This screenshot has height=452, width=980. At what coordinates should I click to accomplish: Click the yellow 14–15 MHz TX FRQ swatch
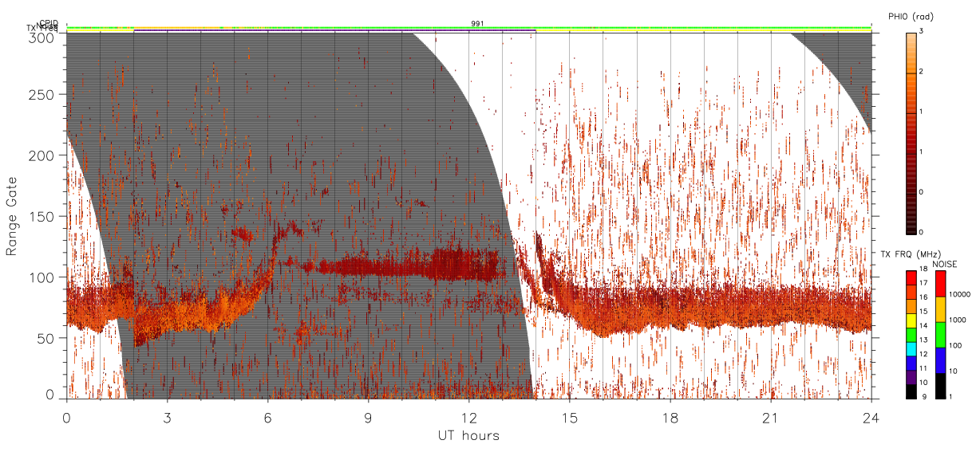pyautogui.click(x=911, y=320)
